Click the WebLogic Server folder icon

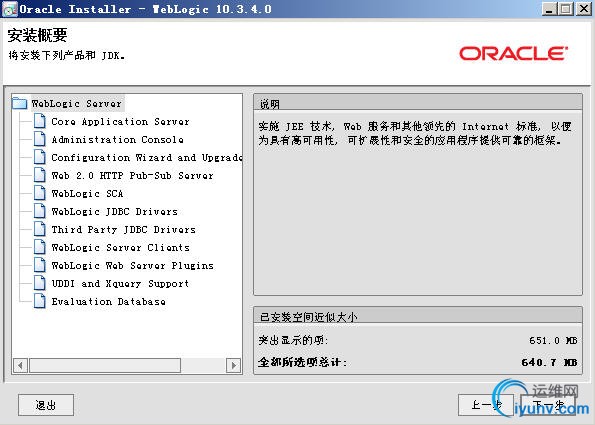tap(19, 103)
